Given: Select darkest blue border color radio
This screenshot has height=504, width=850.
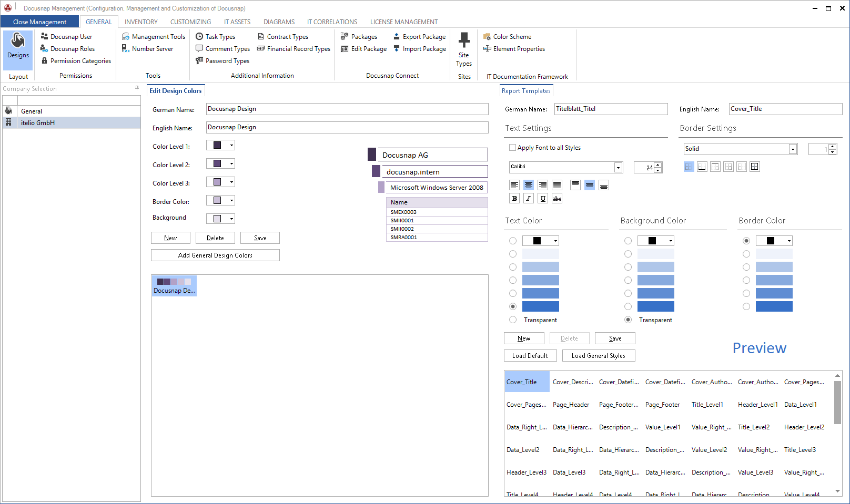Looking at the screenshot, I should tap(746, 306).
